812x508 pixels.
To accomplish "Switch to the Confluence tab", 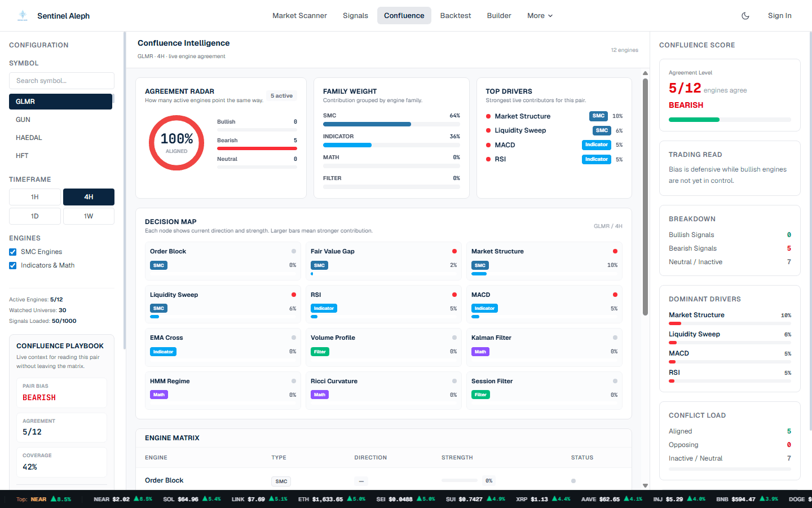I will coord(404,16).
